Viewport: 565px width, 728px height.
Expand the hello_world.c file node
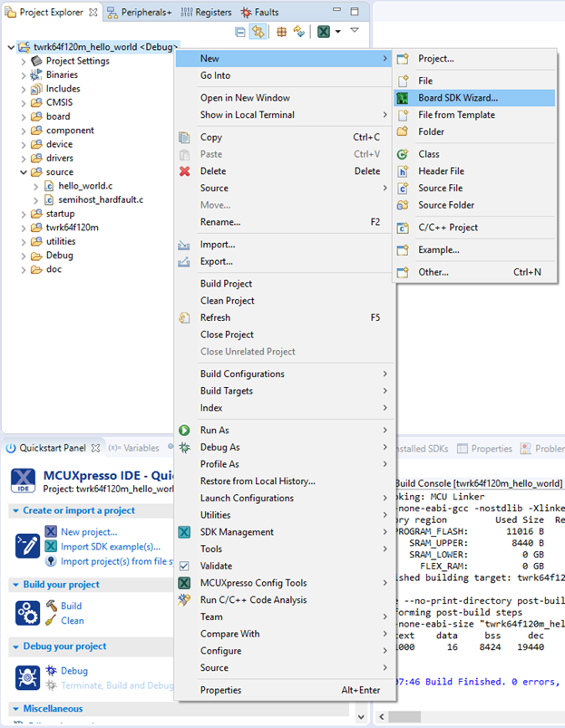point(36,186)
